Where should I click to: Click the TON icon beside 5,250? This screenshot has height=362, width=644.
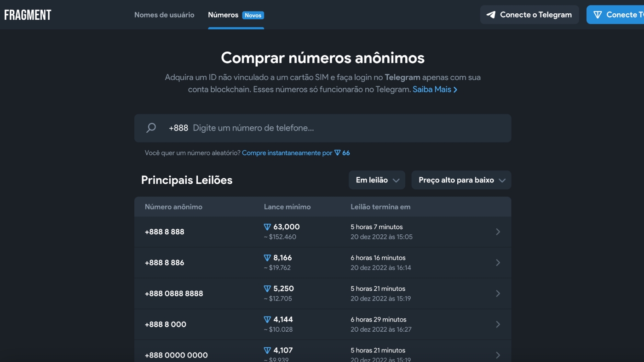click(267, 288)
